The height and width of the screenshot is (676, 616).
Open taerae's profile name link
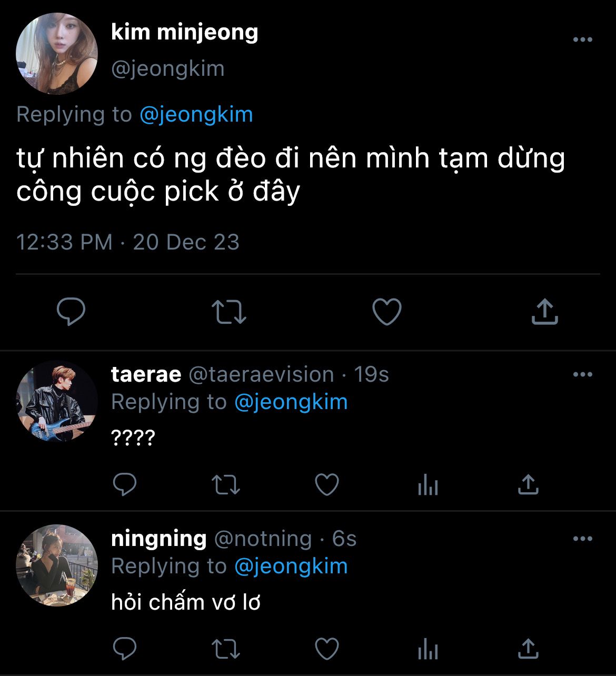pyautogui.click(x=146, y=374)
